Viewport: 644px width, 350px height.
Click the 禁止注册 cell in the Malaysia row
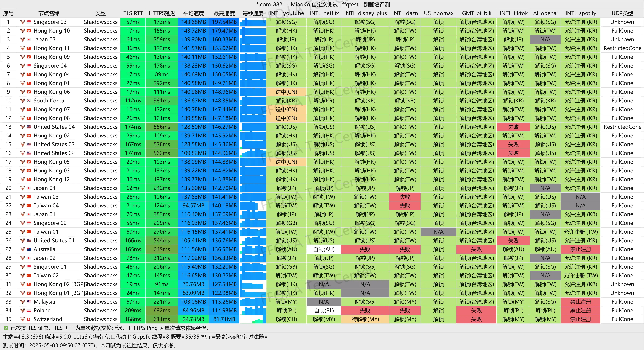click(581, 302)
